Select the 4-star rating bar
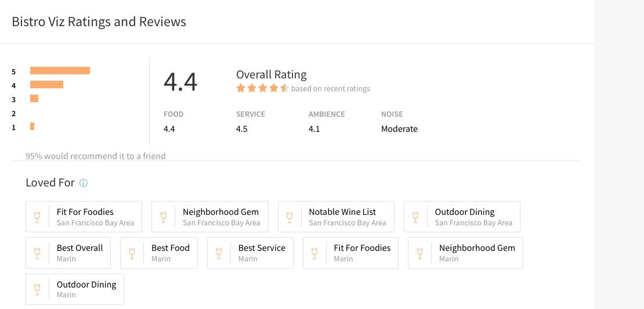The height and width of the screenshot is (309, 644). 46,85
